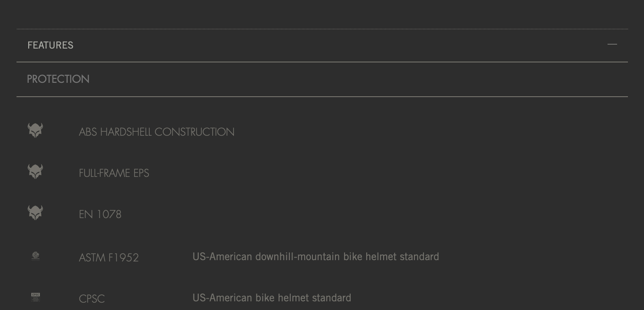
Task: Click the CPSC certification logo icon
Action: click(x=36, y=297)
